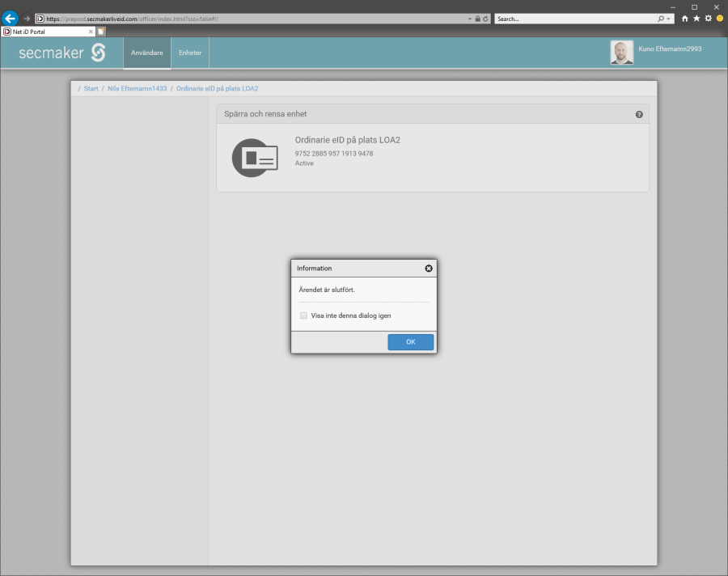This screenshot has height=576, width=728.
Task: Click the refresh icon in address bar
Action: pyautogui.click(x=485, y=19)
